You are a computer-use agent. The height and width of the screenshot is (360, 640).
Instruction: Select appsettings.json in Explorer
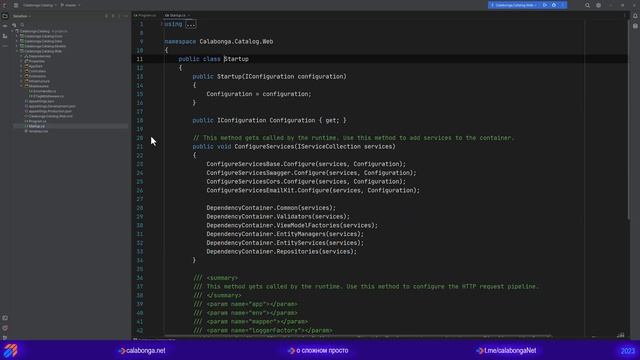pos(41,101)
